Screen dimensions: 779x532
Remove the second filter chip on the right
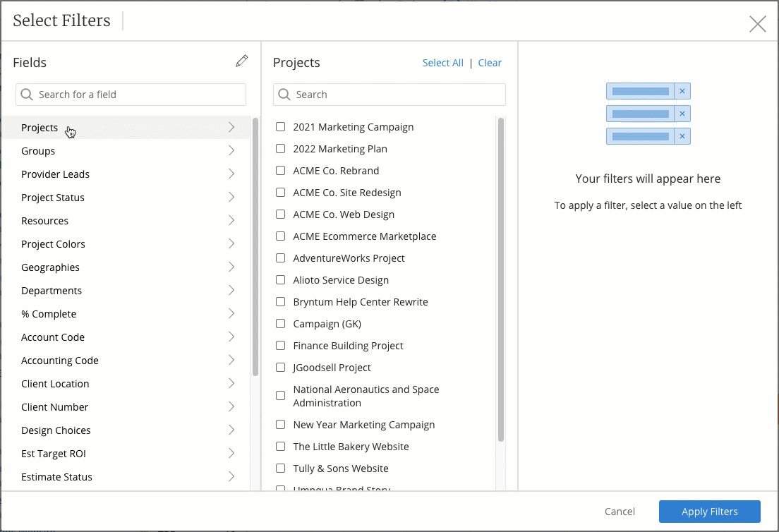click(682, 113)
